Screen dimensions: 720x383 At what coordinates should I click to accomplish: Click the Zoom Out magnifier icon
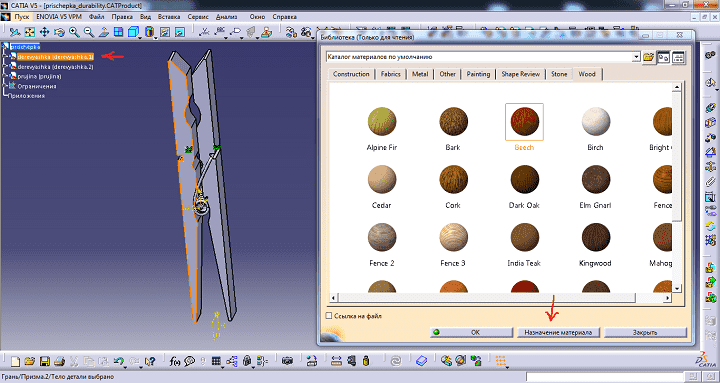coord(89,32)
